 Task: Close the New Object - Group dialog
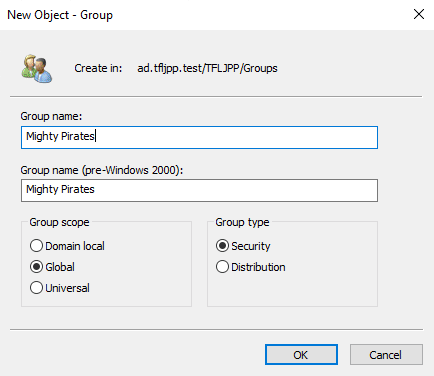419,14
